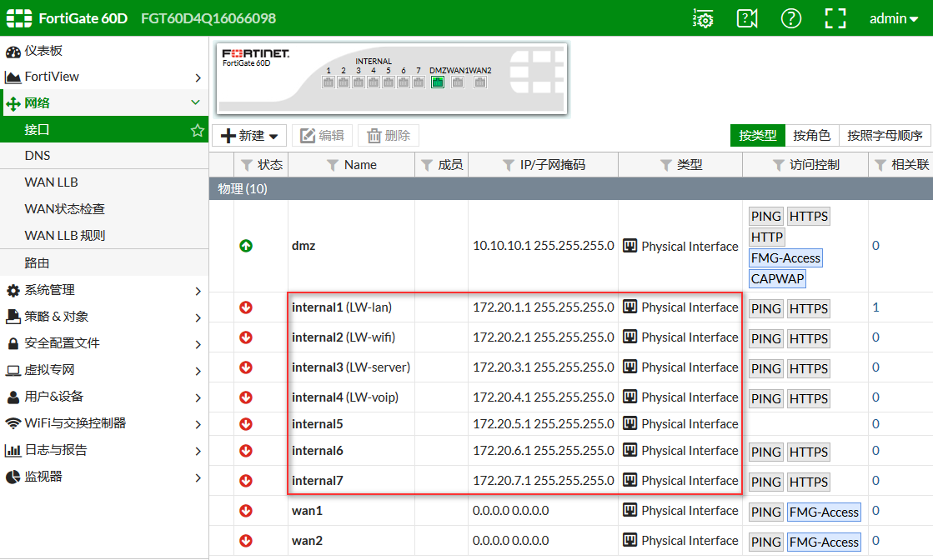Image resolution: width=933 pixels, height=560 pixels.
Task: Collapse the 物理 (10) group header
Action: click(x=571, y=188)
